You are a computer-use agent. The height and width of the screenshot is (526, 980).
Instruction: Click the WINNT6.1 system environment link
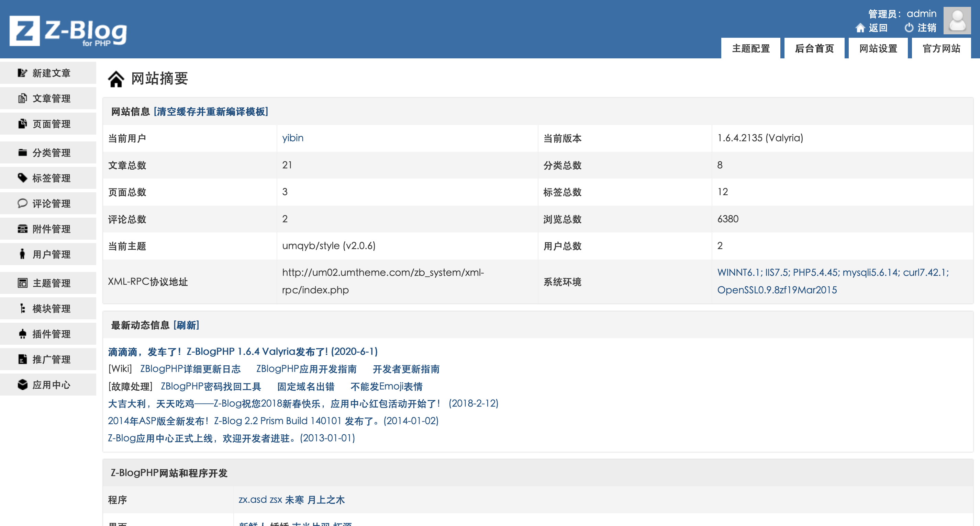[x=833, y=281]
